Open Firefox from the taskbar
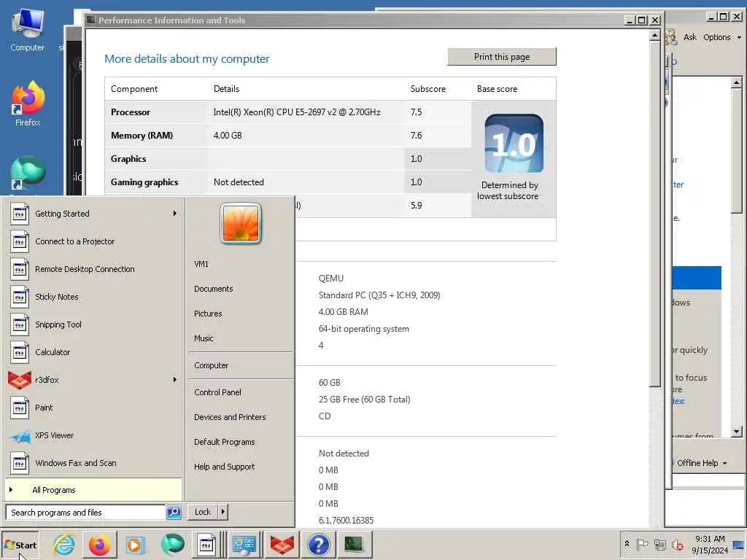 coord(99,544)
